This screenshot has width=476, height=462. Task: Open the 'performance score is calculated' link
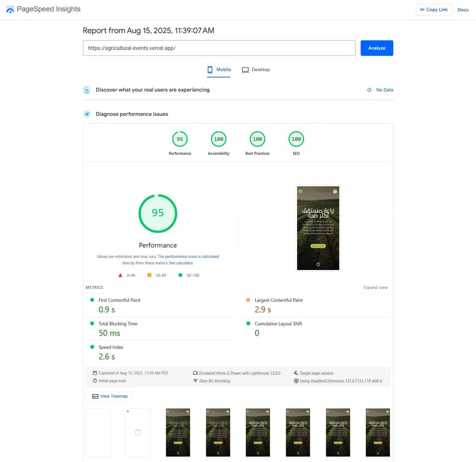tap(192, 256)
